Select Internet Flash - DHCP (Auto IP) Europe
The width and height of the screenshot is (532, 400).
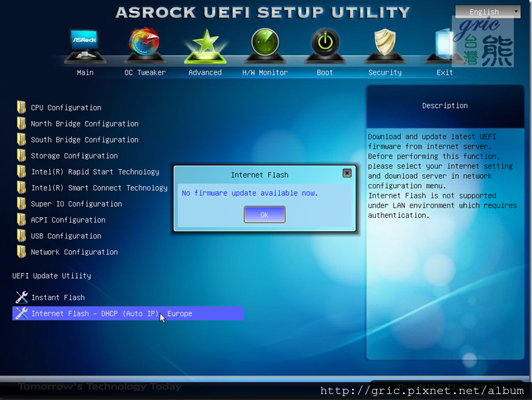(x=128, y=313)
